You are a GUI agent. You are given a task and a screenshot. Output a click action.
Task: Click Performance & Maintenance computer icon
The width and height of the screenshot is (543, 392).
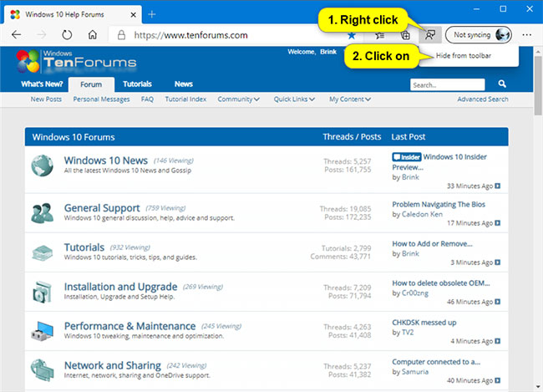(x=42, y=331)
